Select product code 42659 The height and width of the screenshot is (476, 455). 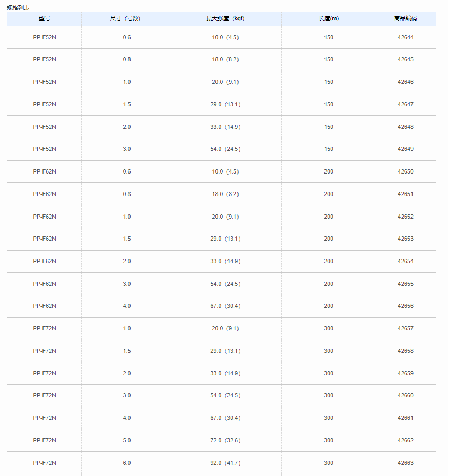pyautogui.click(x=406, y=373)
